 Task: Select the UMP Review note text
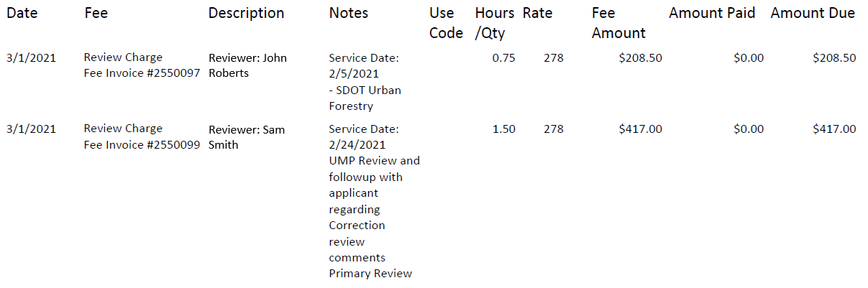click(374, 161)
